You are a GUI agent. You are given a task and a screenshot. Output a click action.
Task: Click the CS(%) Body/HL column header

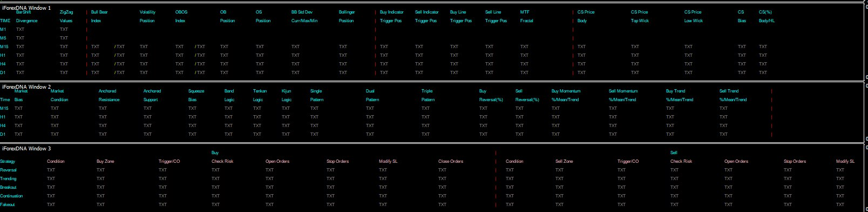point(767,16)
